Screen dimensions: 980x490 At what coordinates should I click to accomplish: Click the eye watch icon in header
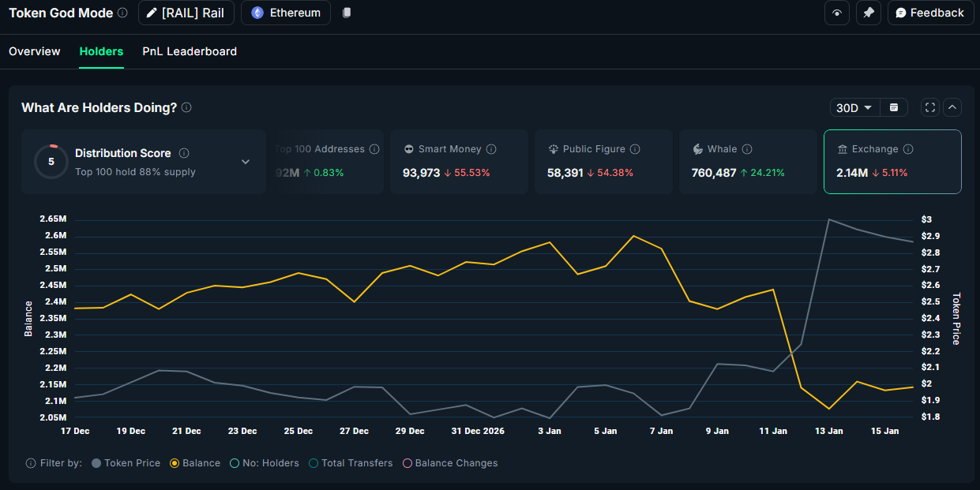(837, 13)
